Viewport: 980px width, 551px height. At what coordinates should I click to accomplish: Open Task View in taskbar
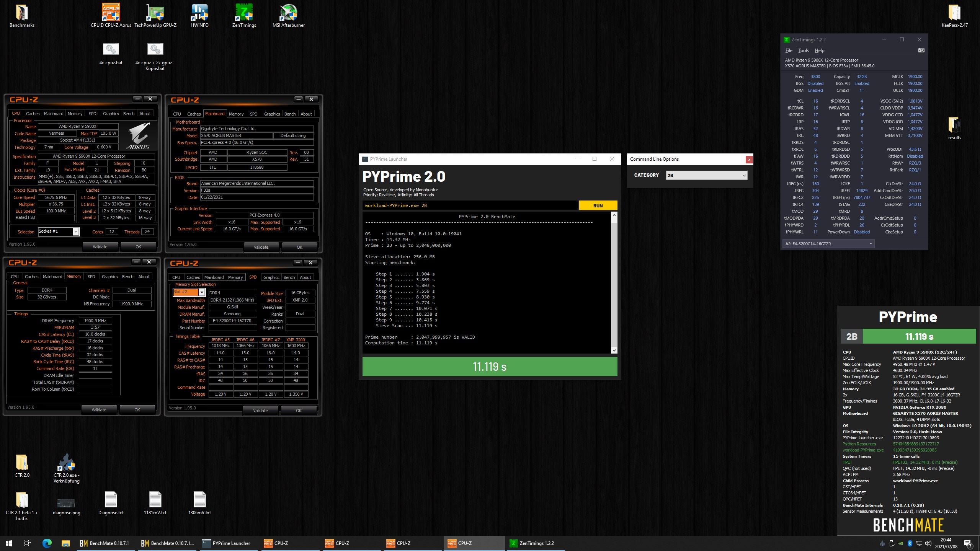[28, 543]
